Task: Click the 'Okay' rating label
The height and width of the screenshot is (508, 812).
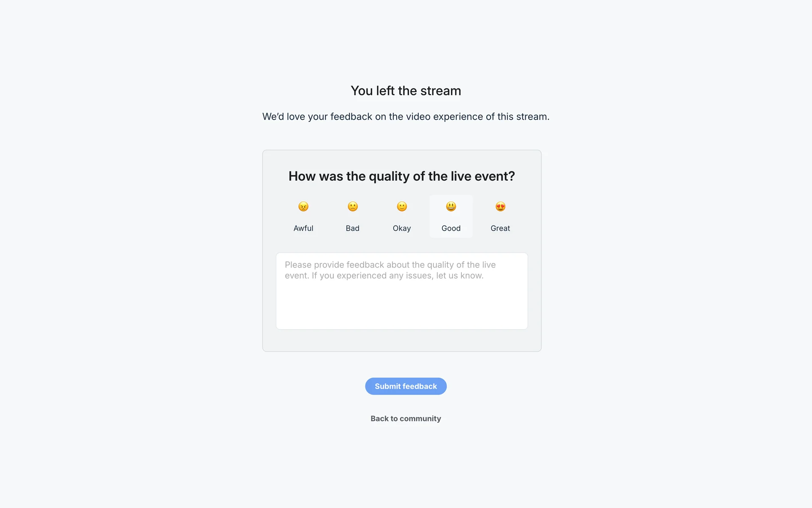Action: (402, 228)
